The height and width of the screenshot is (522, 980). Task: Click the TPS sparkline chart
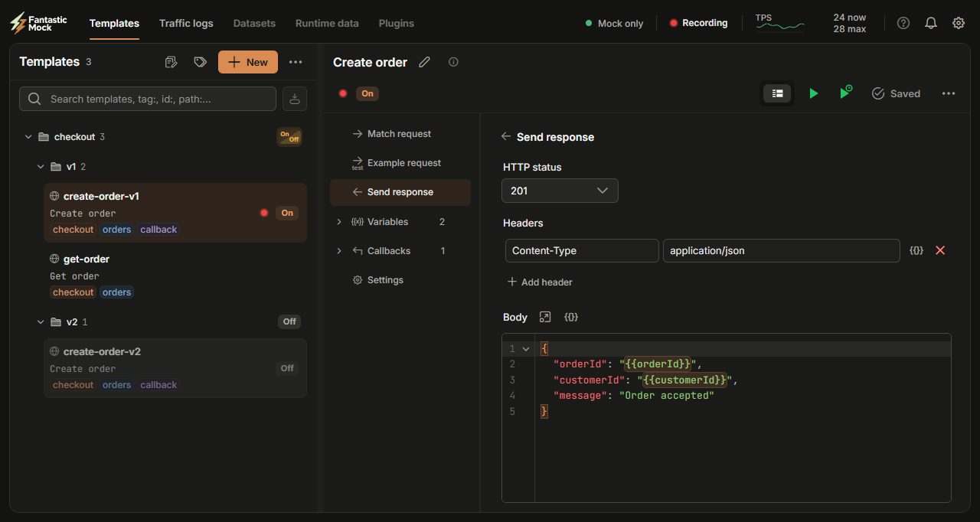point(780,25)
